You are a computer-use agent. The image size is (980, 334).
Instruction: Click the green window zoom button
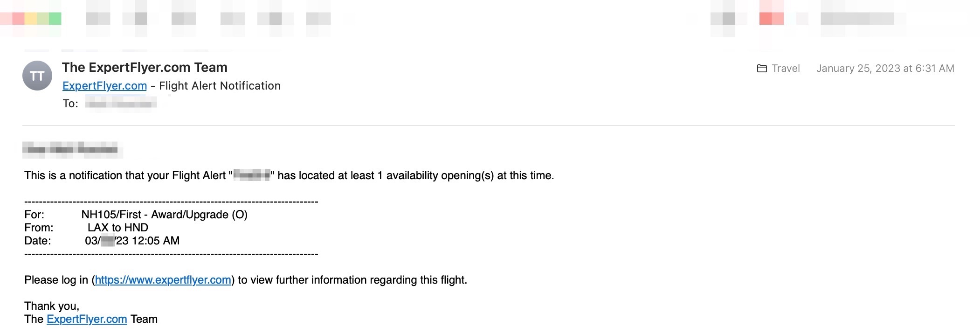click(55, 19)
